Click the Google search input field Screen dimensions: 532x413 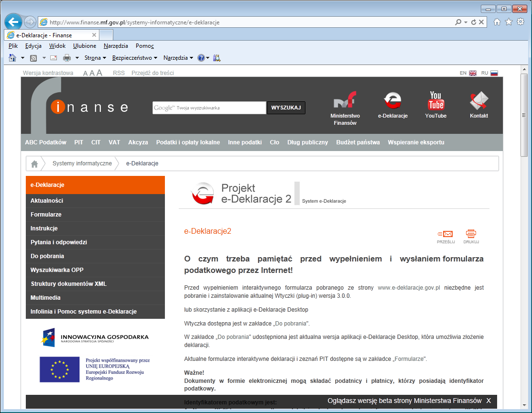coord(209,108)
